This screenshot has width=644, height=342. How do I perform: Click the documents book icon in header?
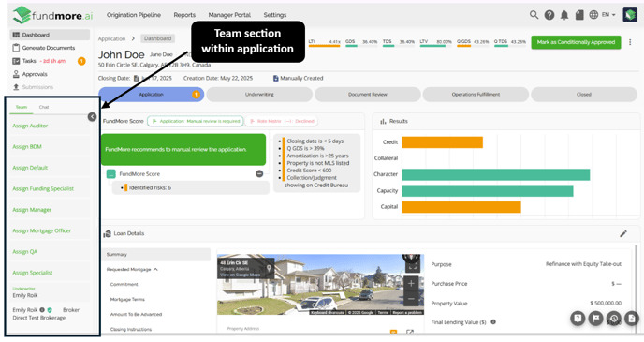[x=579, y=15]
